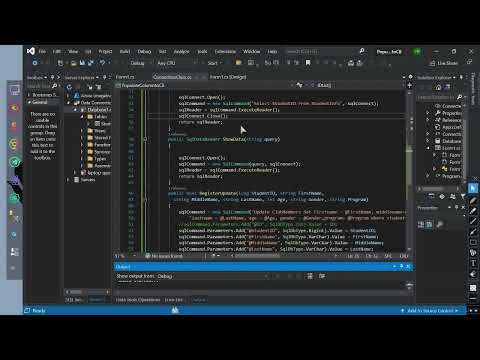Screen dimensions: 480x360
Task: Open the Tools menu
Action: click(x=202, y=52)
